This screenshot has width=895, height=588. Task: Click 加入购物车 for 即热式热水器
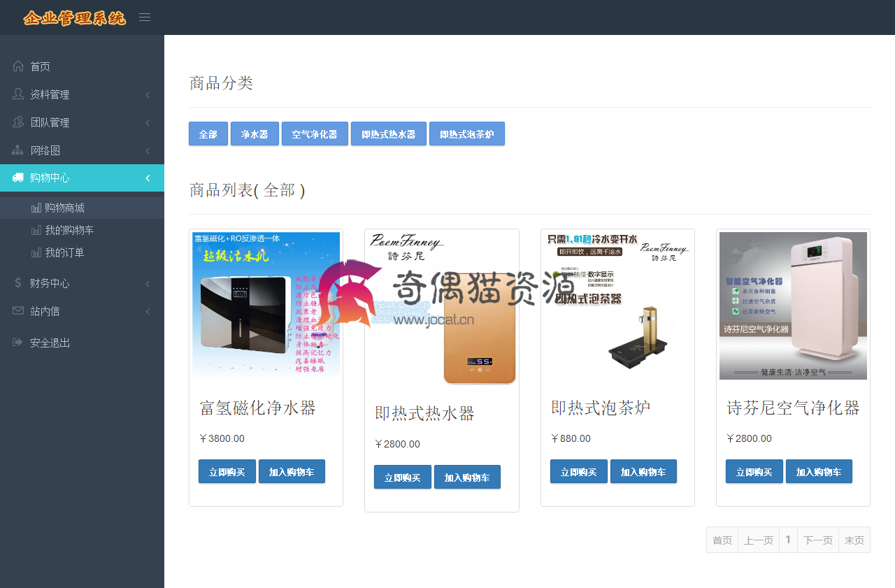(467, 477)
